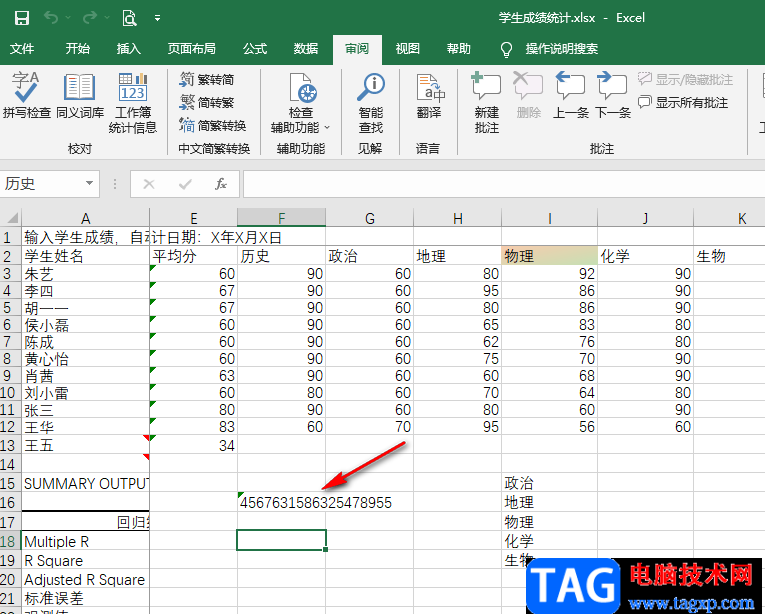Launch the 翻译 translate tool
The width and height of the screenshot is (765, 614).
tap(429, 96)
